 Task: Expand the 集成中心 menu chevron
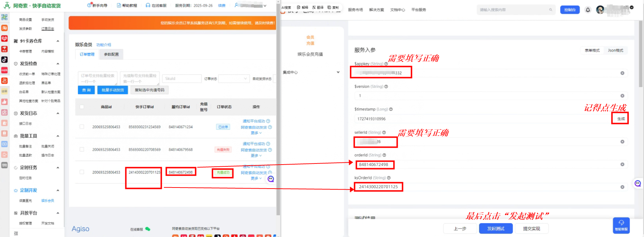click(x=338, y=72)
